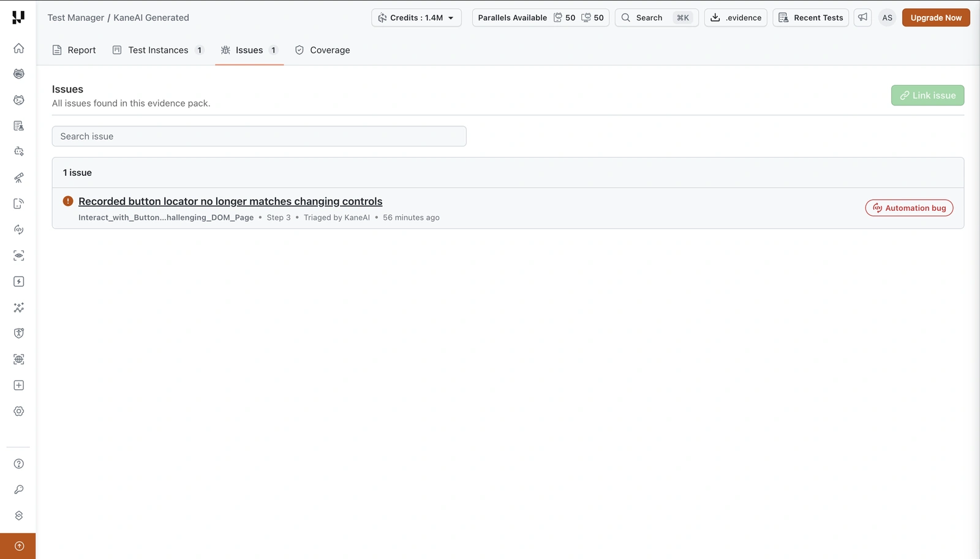Click the code-cycle automation sidebar icon
980x559 pixels.
pos(19,230)
